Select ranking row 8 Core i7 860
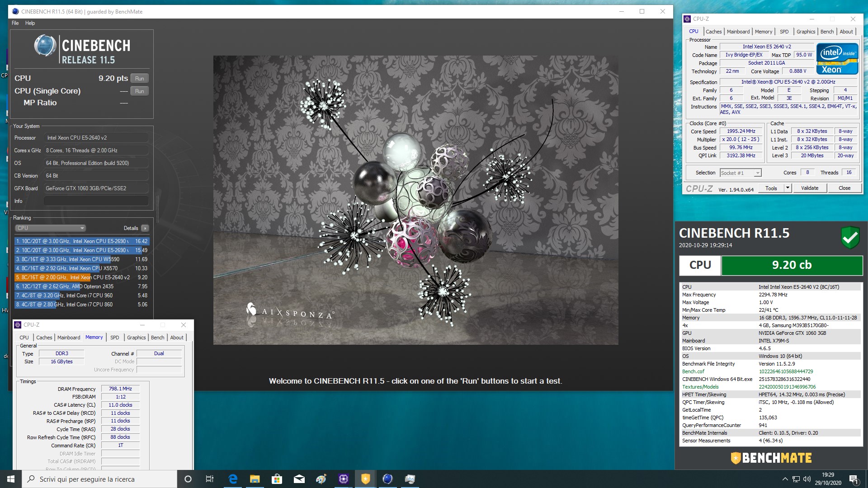Viewport: 868px width, 488px height. 81,305
